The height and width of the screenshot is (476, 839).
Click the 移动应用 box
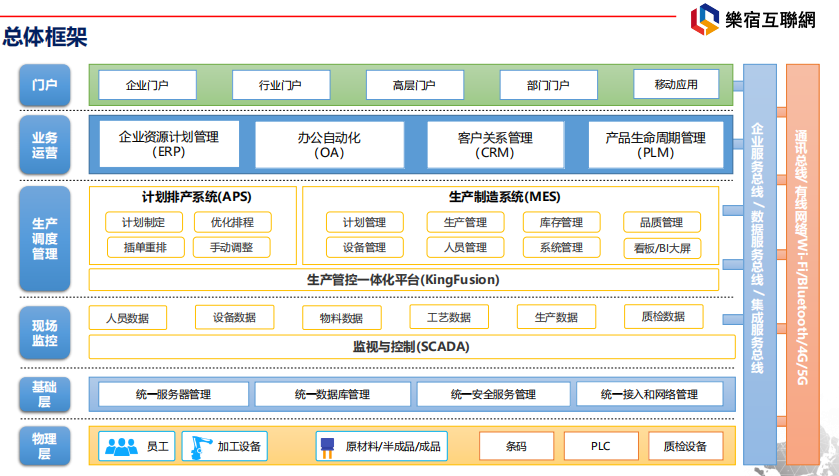point(676,85)
